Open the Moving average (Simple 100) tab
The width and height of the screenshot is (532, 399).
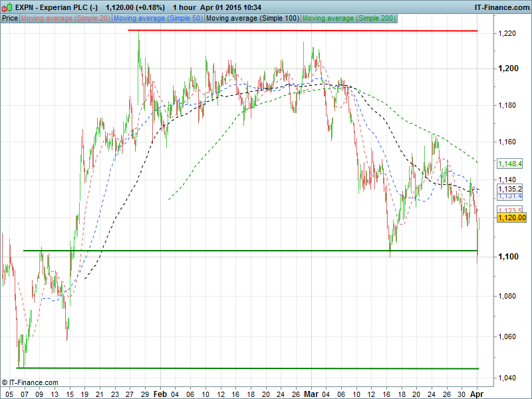253,18
